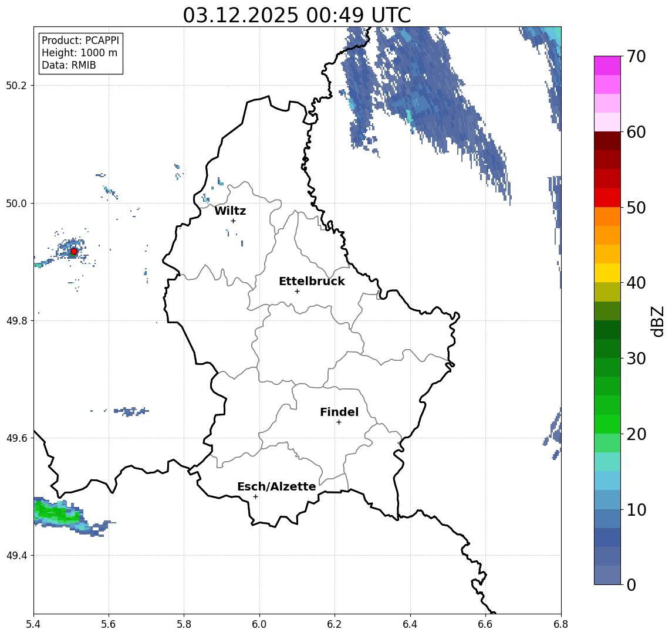Click the Ettelbruck station label
672x636 pixels.
(312, 281)
